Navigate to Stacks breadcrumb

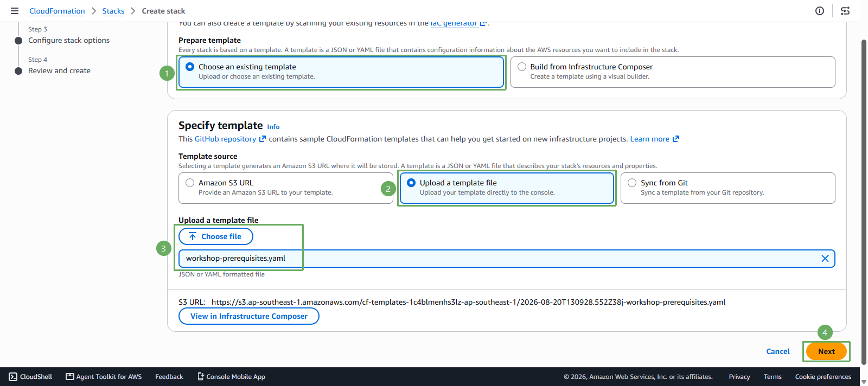click(113, 11)
